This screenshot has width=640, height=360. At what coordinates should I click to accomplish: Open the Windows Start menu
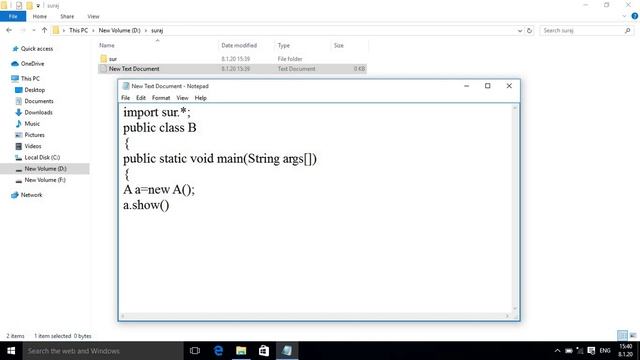(x=11, y=351)
